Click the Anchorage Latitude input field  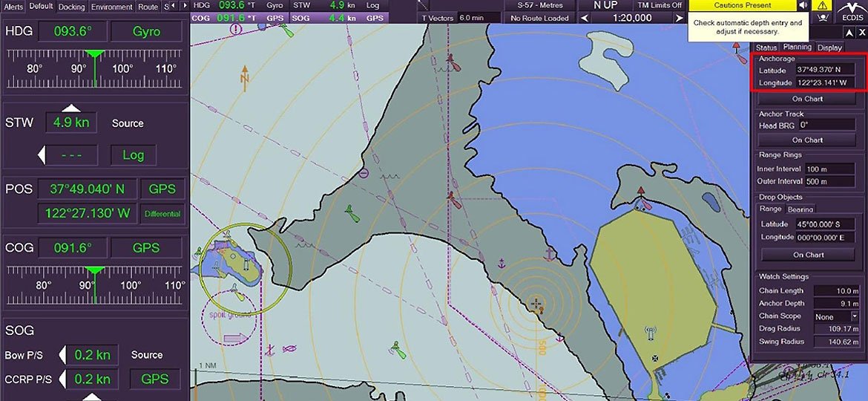tap(824, 70)
